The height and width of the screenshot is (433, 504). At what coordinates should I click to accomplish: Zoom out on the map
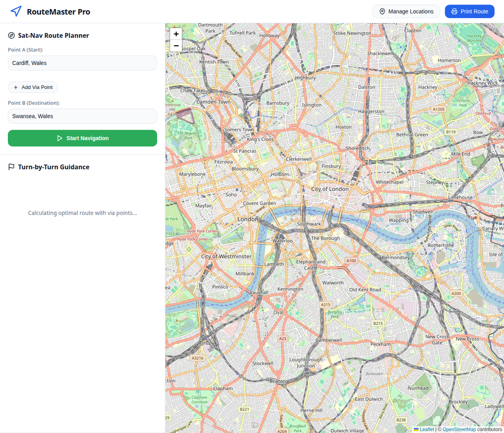176,46
